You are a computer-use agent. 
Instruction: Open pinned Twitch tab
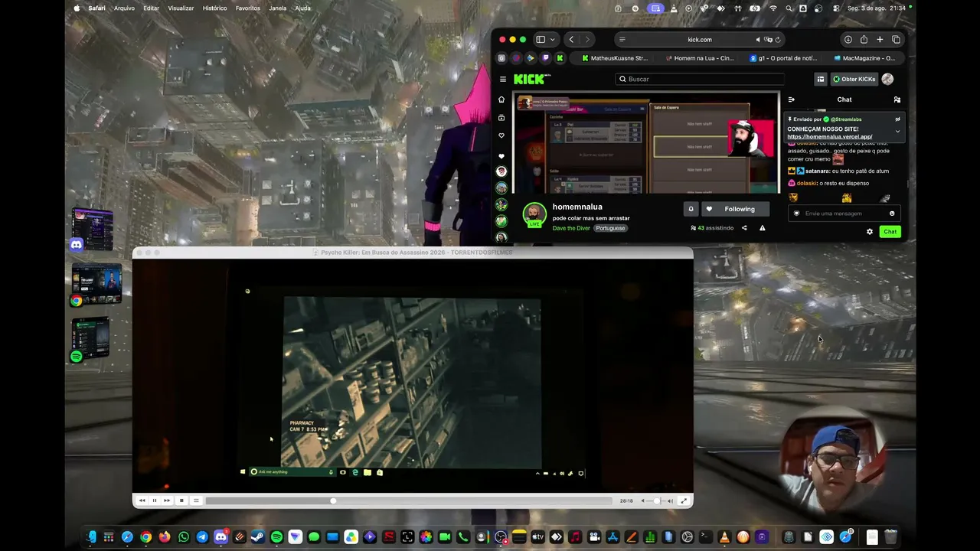click(545, 58)
